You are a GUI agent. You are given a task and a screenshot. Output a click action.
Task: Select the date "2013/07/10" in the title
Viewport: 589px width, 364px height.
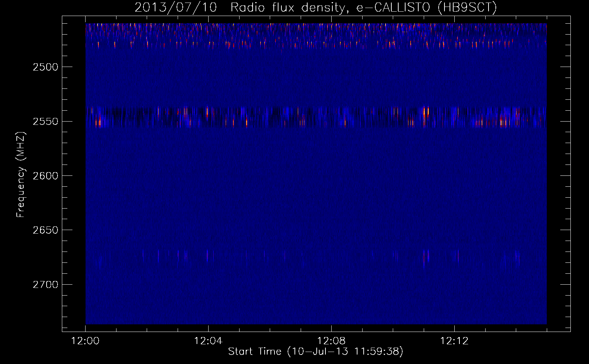click(x=176, y=7)
